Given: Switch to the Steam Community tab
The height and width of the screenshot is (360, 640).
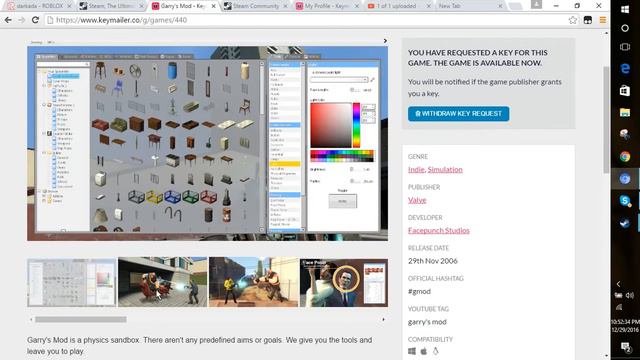Looking at the screenshot, I should 255,6.
